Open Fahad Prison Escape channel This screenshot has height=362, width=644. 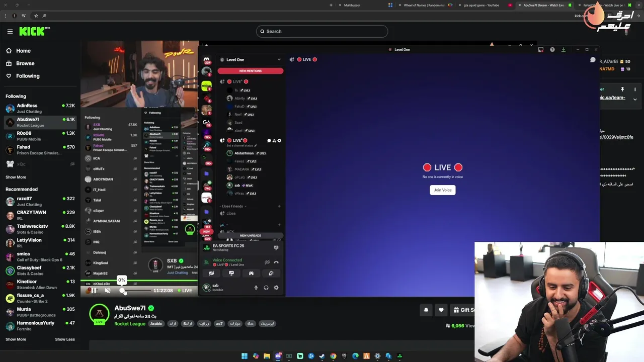40,150
